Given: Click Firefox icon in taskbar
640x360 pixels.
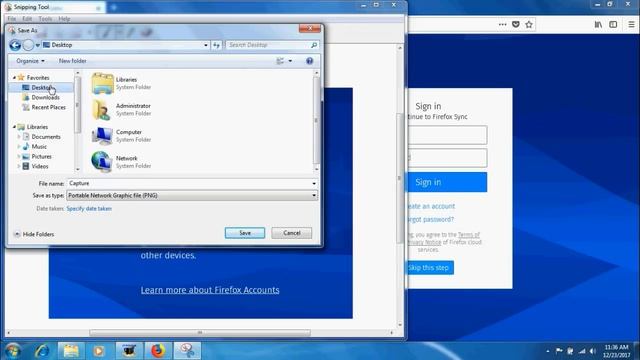Looking at the screenshot, I should [158, 351].
